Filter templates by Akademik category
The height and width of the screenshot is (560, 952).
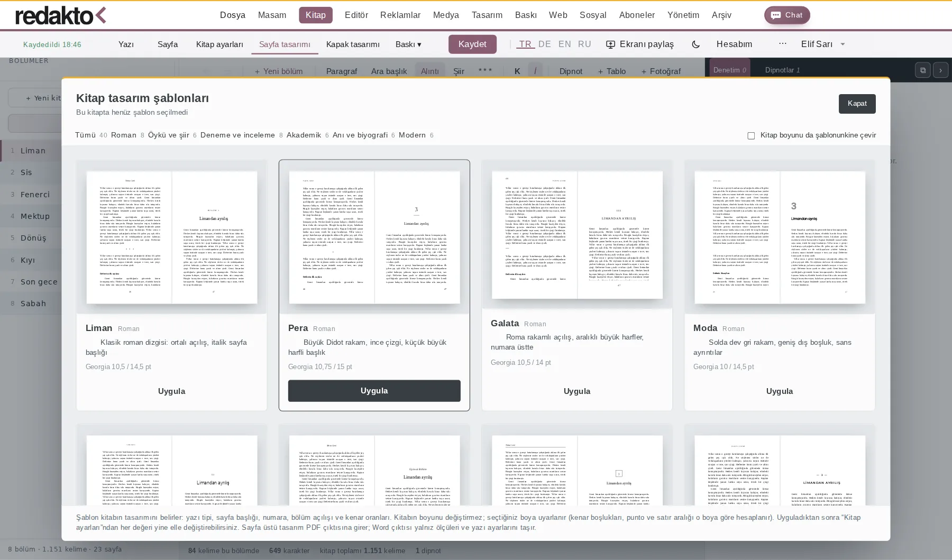[308, 135]
